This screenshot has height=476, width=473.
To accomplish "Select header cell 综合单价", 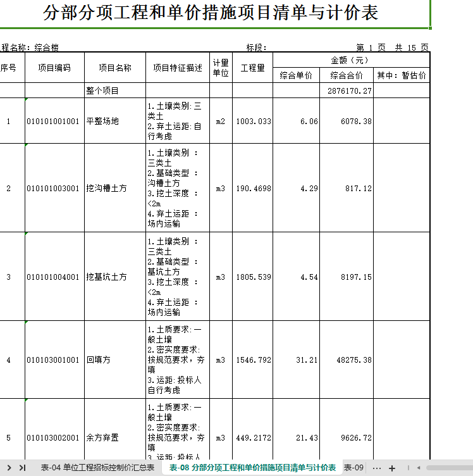I will 296,75.
